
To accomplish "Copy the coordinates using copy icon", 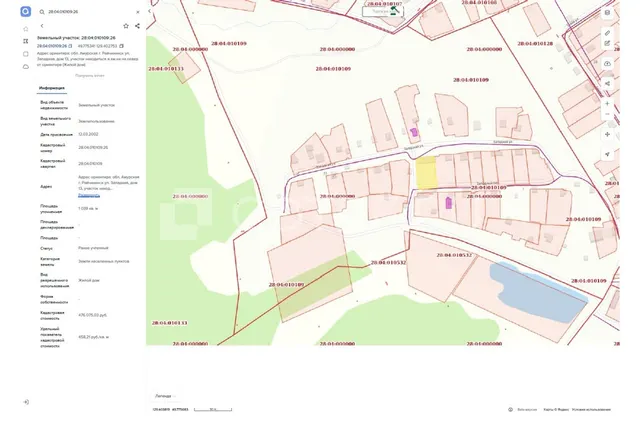I will [x=121, y=46].
